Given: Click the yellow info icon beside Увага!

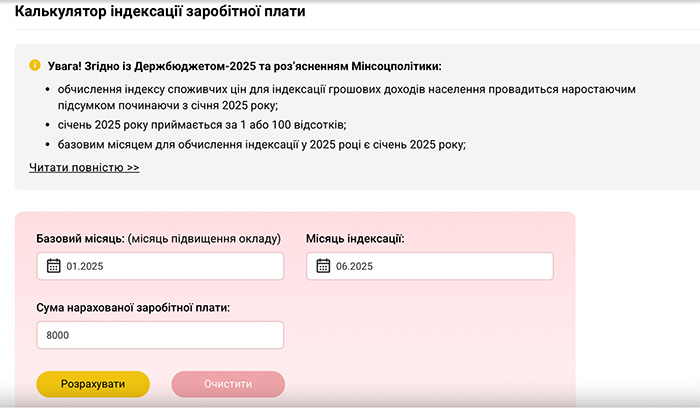Looking at the screenshot, I should (x=35, y=65).
